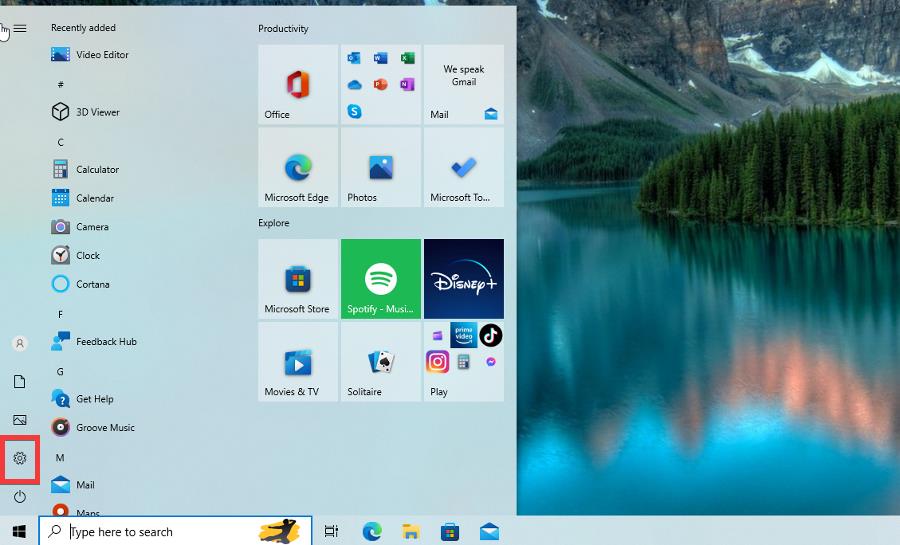Jump to letter M app group
Image resolution: width=900 pixels, height=545 pixels.
coord(60,457)
